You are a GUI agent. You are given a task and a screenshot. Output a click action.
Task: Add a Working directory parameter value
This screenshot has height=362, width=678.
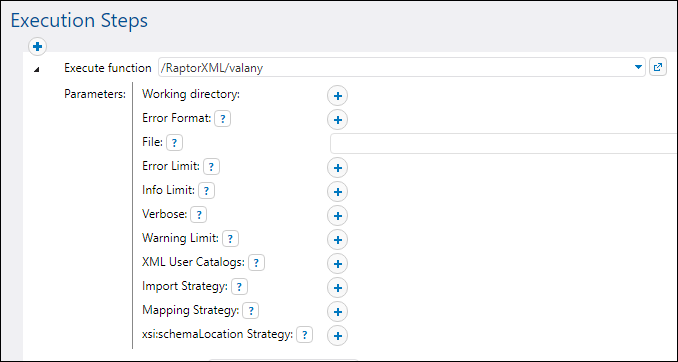pyautogui.click(x=338, y=96)
